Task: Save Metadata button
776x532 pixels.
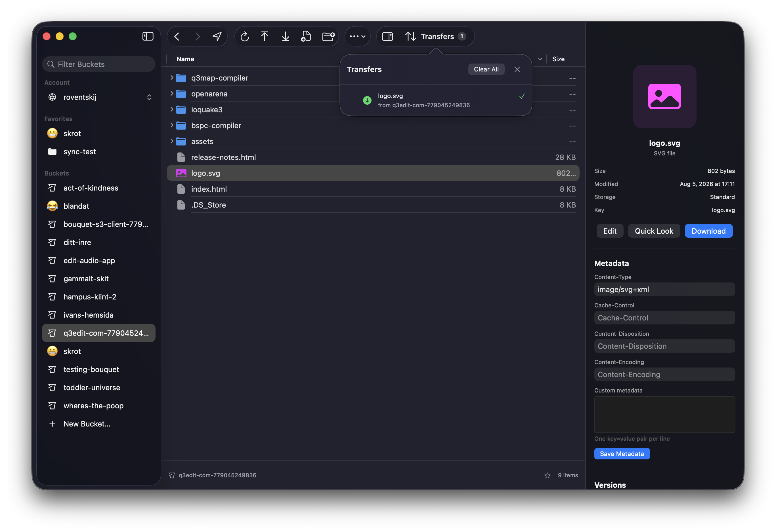Action: 622,454
